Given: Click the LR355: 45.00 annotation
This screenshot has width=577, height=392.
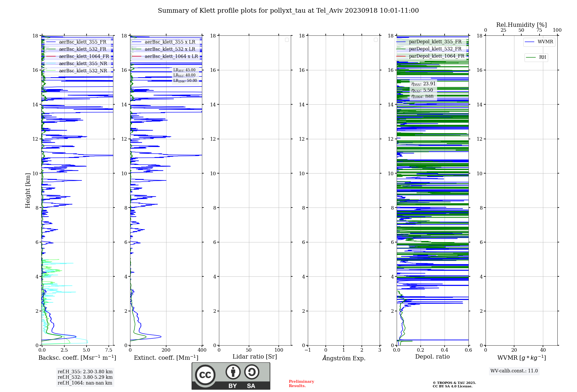Looking at the screenshot, I should click(184, 70).
